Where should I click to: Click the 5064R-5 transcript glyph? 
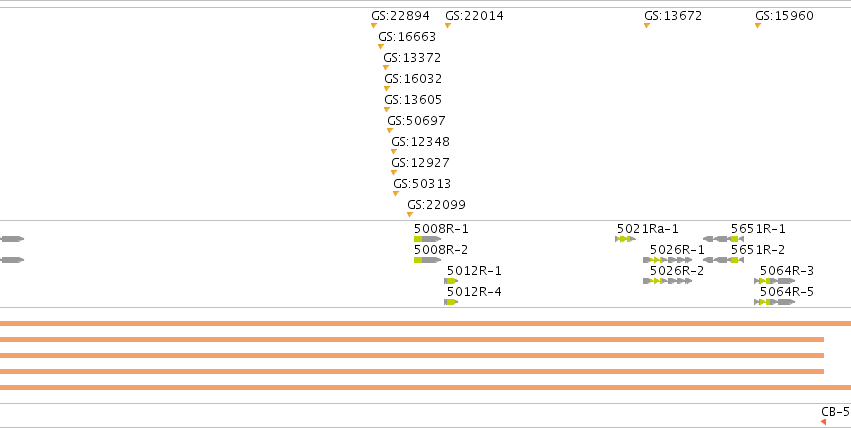[774, 302]
